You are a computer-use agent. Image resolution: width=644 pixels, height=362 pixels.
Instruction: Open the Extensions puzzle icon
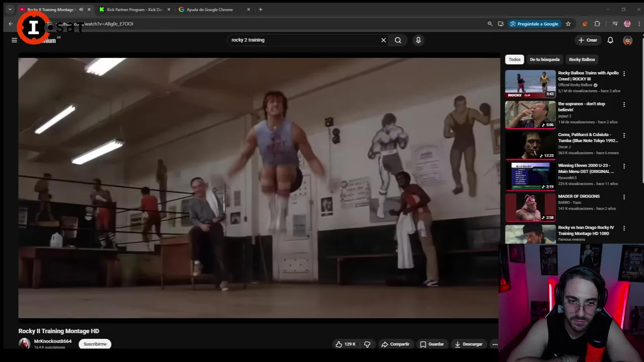(597, 24)
